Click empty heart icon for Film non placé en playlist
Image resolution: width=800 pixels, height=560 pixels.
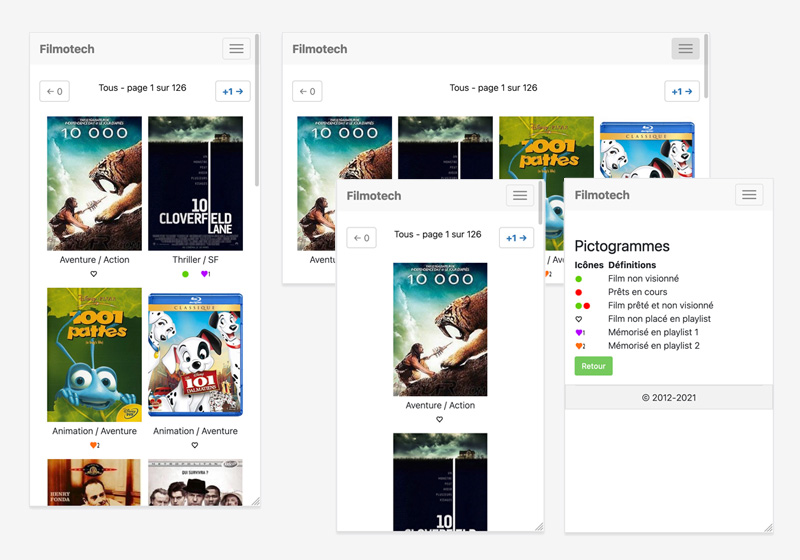click(579, 319)
